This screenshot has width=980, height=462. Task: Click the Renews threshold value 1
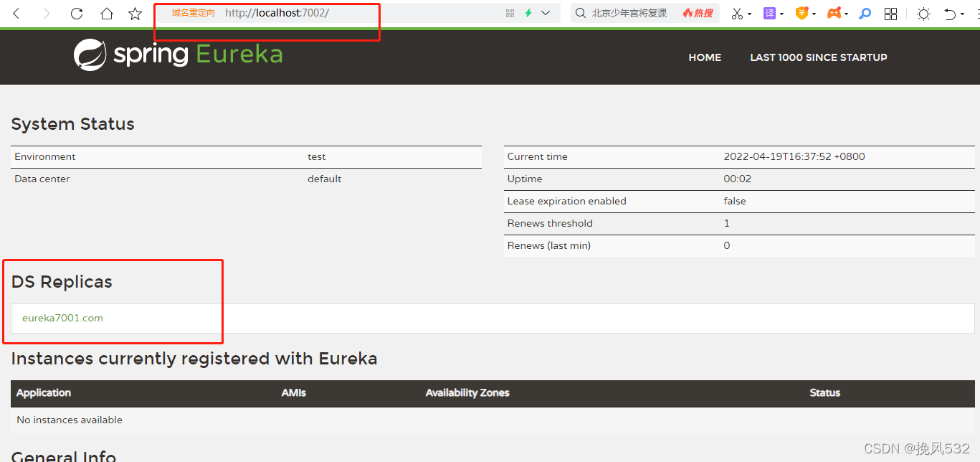click(726, 223)
